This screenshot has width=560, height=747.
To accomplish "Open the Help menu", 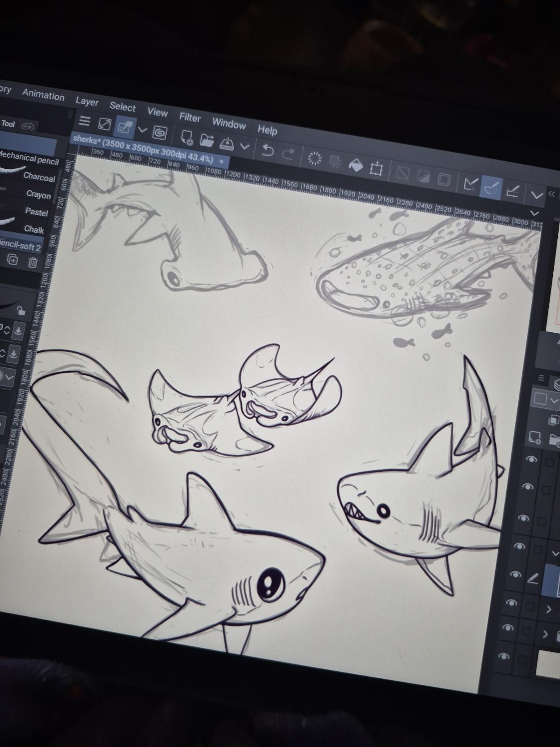I will 267,130.
